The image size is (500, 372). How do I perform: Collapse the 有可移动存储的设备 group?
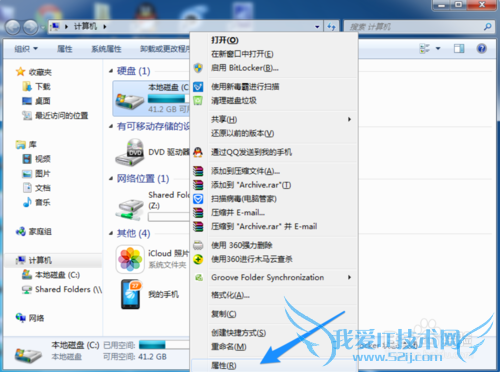click(x=111, y=126)
